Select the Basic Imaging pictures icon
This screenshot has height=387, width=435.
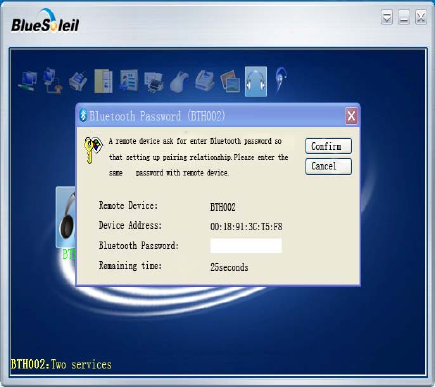click(x=230, y=81)
